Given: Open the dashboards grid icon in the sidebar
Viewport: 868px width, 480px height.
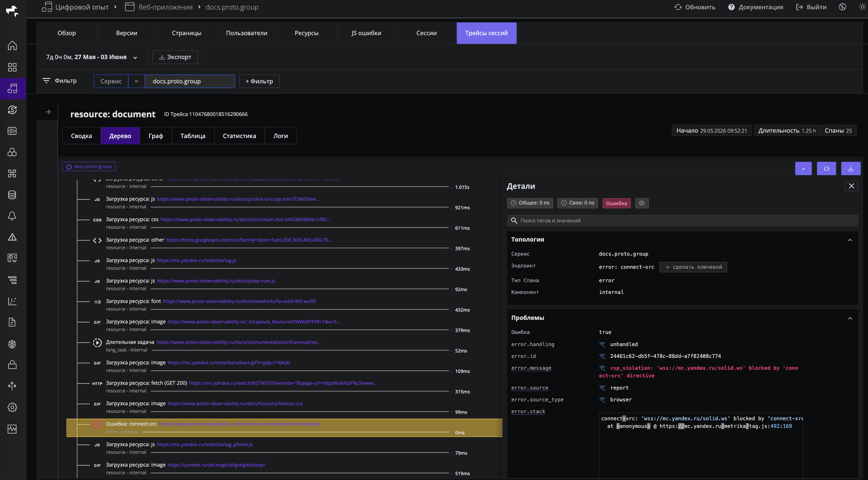Looking at the screenshot, I should pyautogui.click(x=12, y=67).
